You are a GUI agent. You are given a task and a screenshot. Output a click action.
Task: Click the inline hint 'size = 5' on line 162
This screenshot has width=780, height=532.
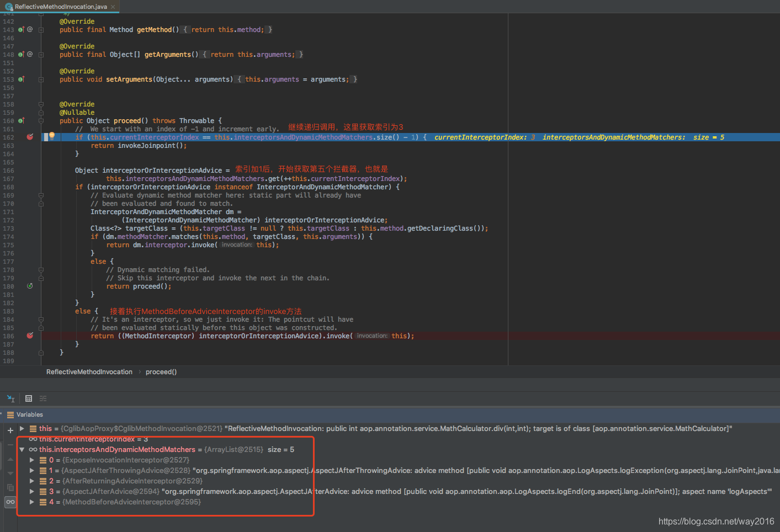click(709, 137)
